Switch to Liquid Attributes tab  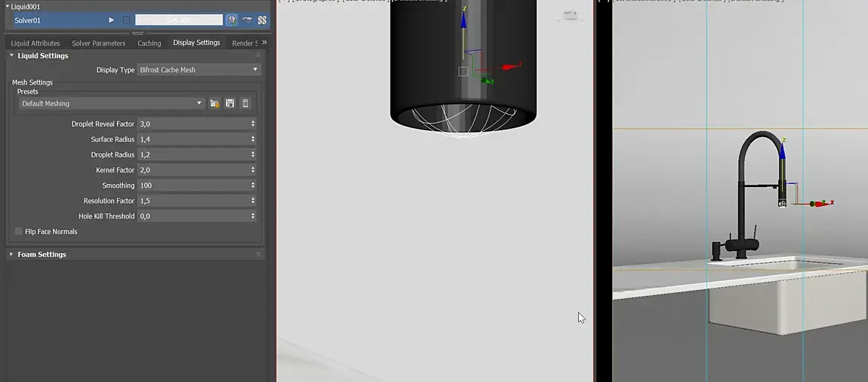(x=35, y=43)
